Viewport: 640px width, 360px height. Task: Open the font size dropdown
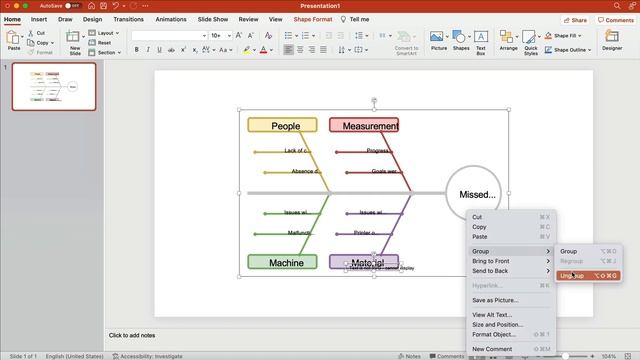tap(229, 36)
